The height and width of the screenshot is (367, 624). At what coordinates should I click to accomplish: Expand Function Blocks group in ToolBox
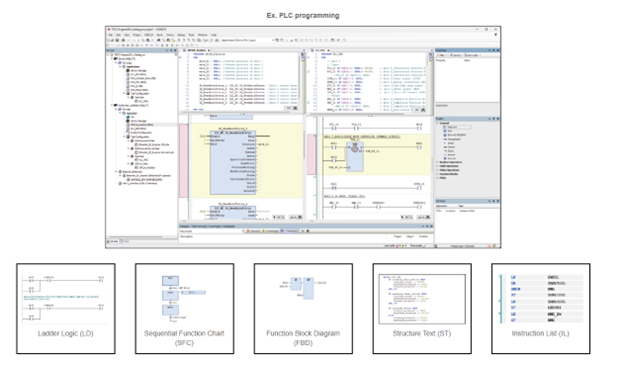point(437,174)
